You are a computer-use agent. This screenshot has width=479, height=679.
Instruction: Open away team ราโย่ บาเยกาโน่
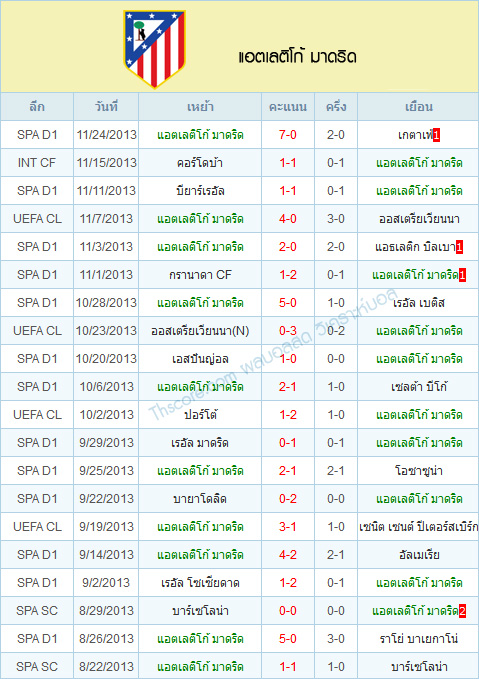[x=419, y=639]
